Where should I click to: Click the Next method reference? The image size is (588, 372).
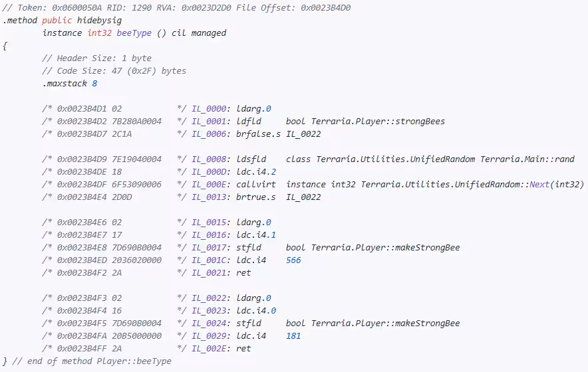coord(539,184)
